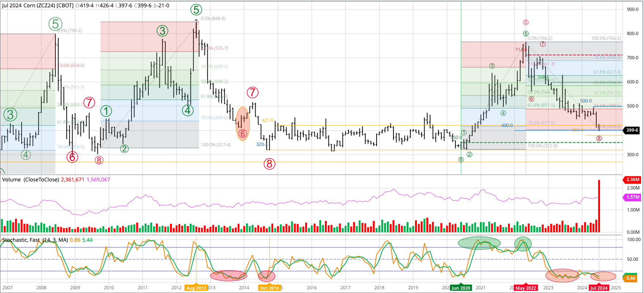The width and height of the screenshot is (644, 293).
Task: Click the Aug 2012 orange date marker
Action: pyautogui.click(x=196, y=288)
